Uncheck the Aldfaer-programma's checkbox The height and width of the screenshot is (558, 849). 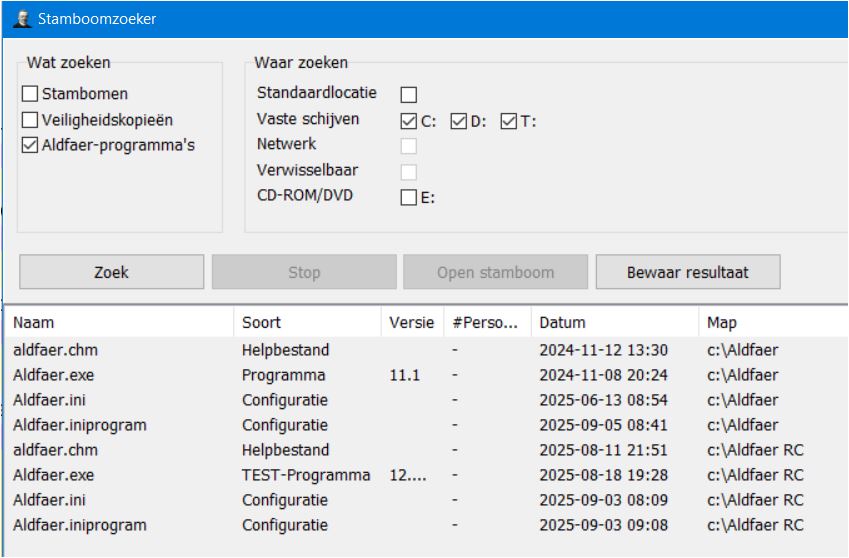tap(30, 145)
